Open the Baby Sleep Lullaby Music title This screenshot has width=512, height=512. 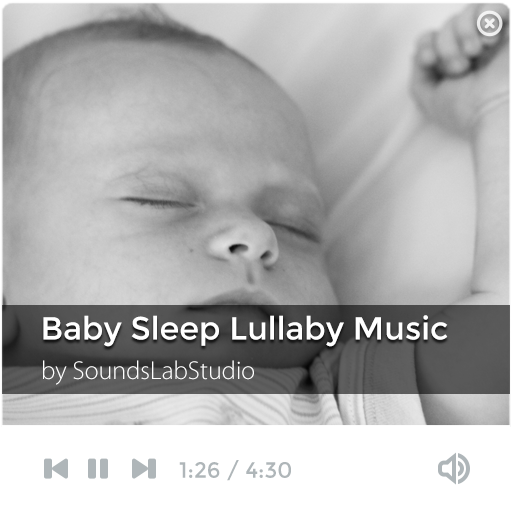click(244, 329)
